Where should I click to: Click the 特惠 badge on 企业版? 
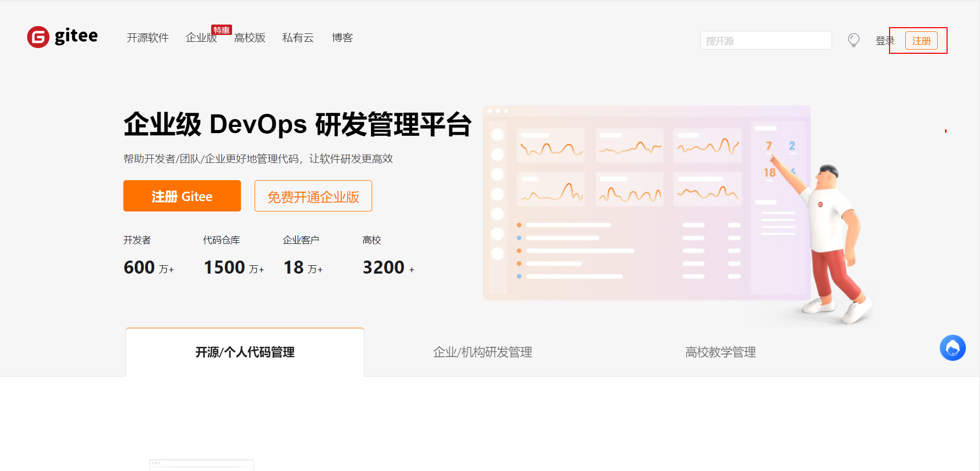click(x=222, y=30)
